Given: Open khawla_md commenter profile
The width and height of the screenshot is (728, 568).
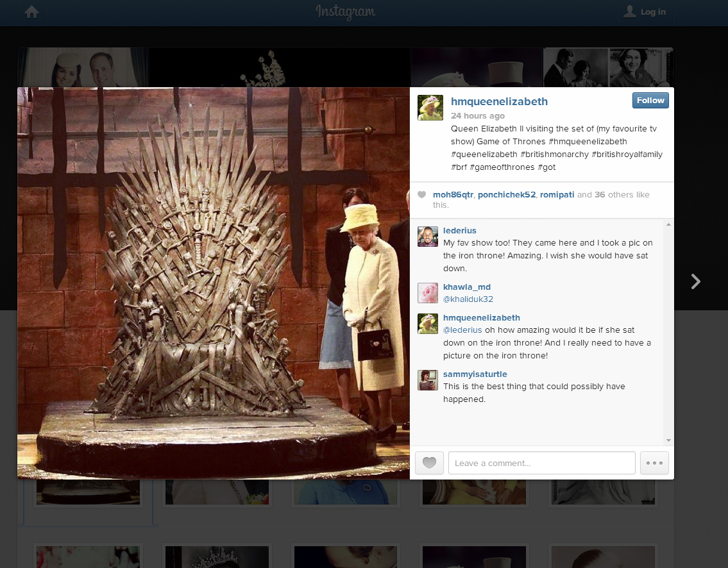Looking at the screenshot, I should [466, 287].
